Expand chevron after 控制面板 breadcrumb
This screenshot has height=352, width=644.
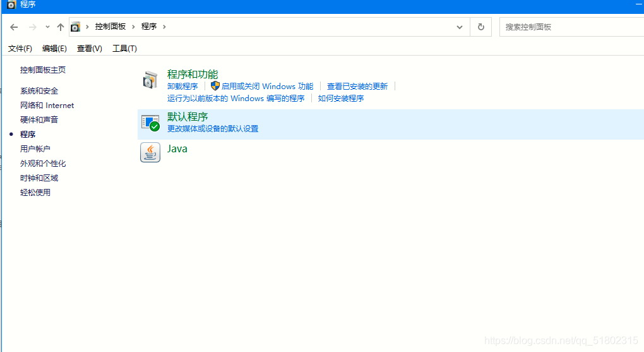pos(133,27)
